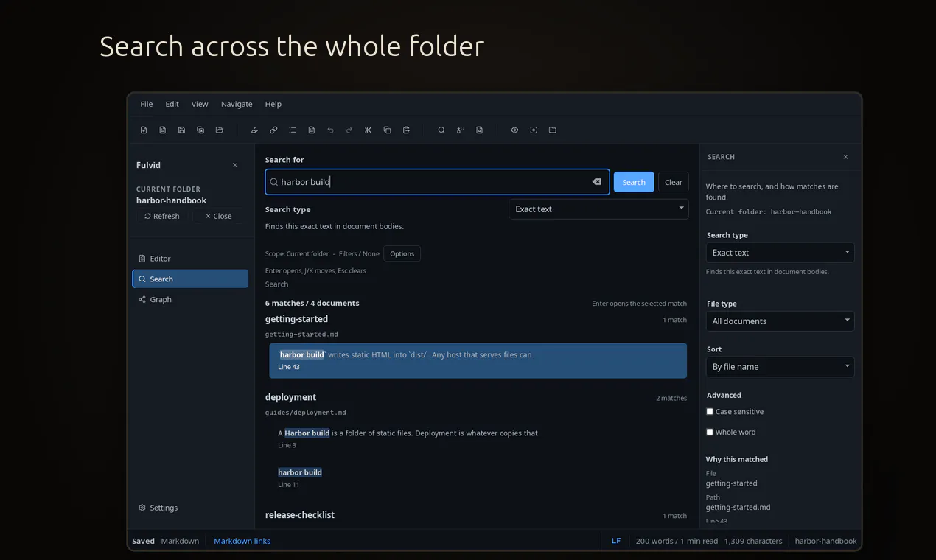
Task: Toggle preview with the eye toolbar icon
Action: [514, 130]
